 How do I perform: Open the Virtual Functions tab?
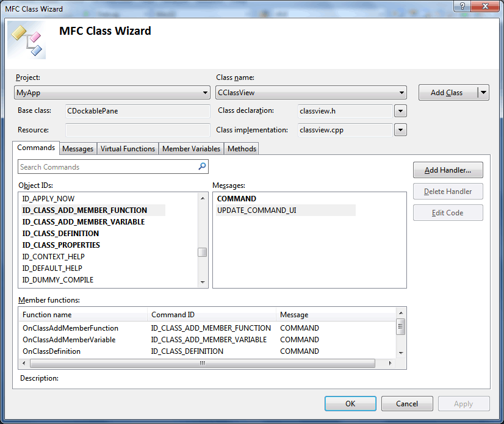(128, 148)
